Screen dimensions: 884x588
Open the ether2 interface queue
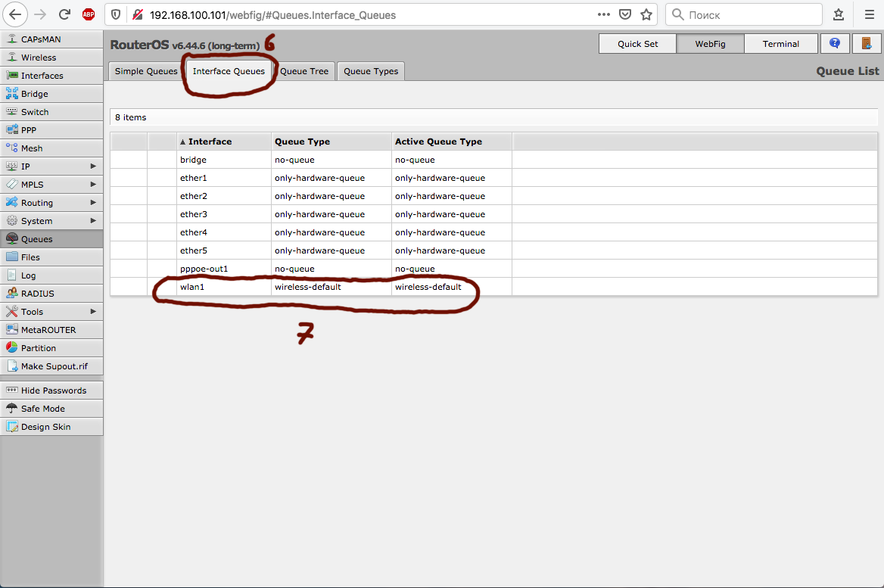[494, 196]
